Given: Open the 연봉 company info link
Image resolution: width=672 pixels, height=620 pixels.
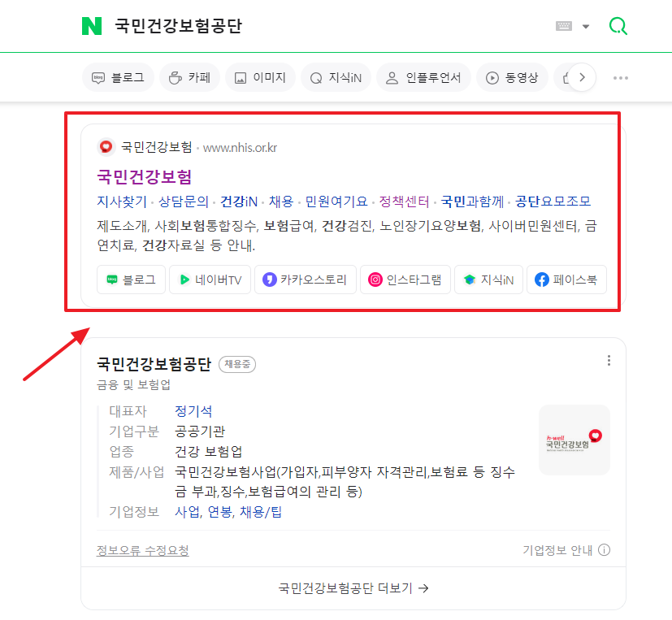Looking at the screenshot, I should 220,512.
